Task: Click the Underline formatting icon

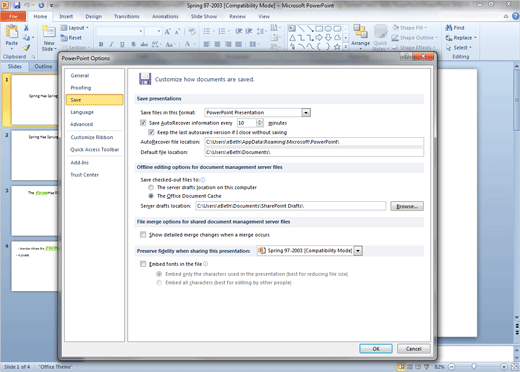Action: [122, 44]
